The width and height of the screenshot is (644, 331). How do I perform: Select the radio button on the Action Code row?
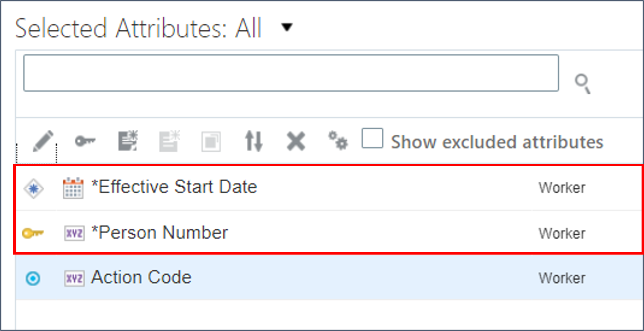[x=33, y=278]
